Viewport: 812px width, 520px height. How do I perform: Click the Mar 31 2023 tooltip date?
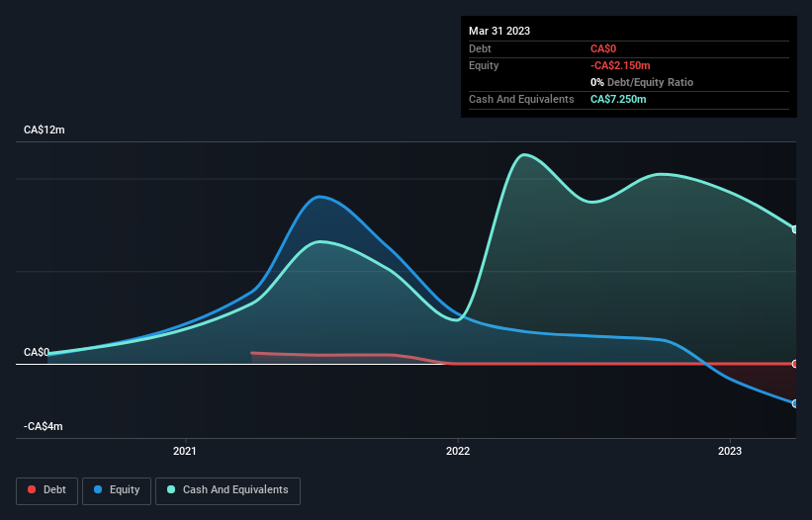coord(499,31)
